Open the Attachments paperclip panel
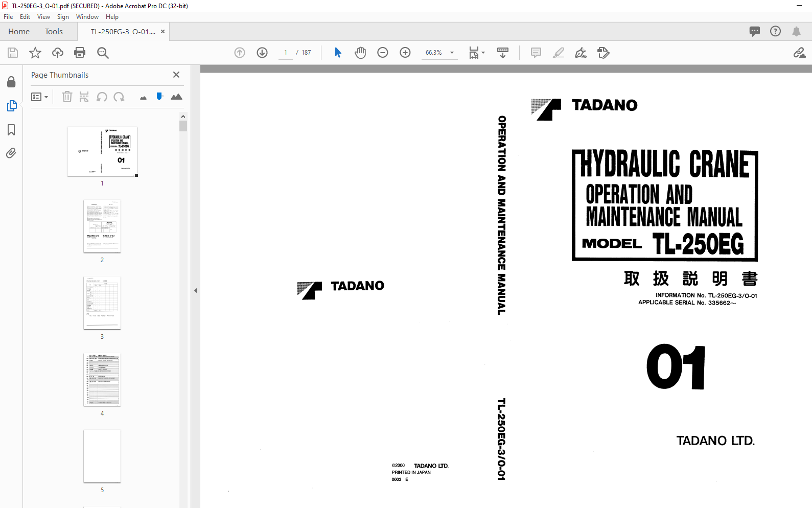The image size is (812, 508). pos(11,153)
